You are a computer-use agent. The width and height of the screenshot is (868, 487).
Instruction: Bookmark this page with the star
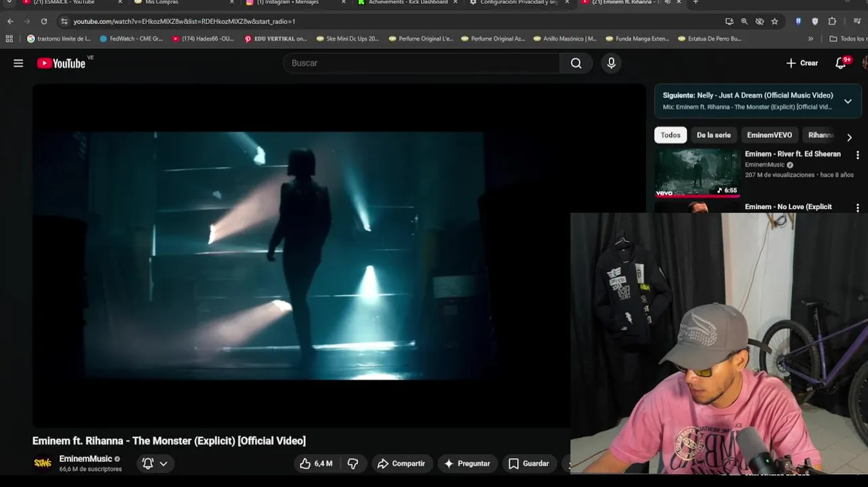coord(775,22)
